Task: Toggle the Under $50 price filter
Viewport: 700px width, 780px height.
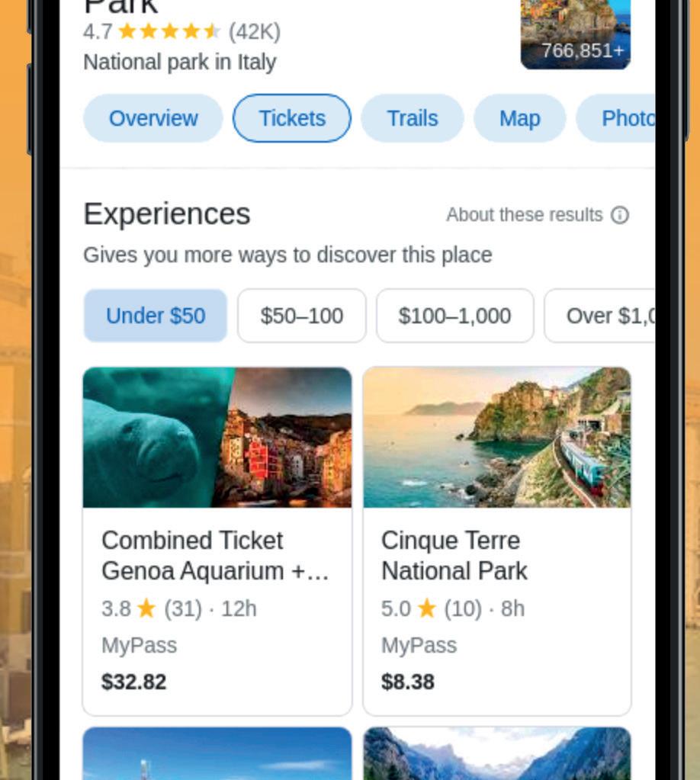Action: [x=156, y=316]
